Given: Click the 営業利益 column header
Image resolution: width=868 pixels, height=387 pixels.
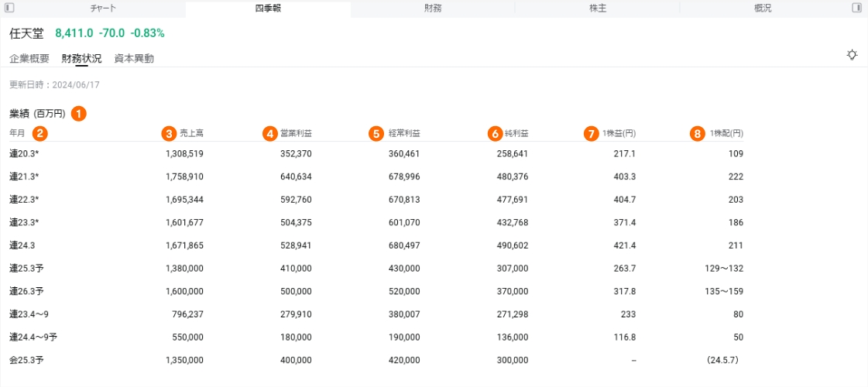Looking at the screenshot, I should click(x=296, y=133).
